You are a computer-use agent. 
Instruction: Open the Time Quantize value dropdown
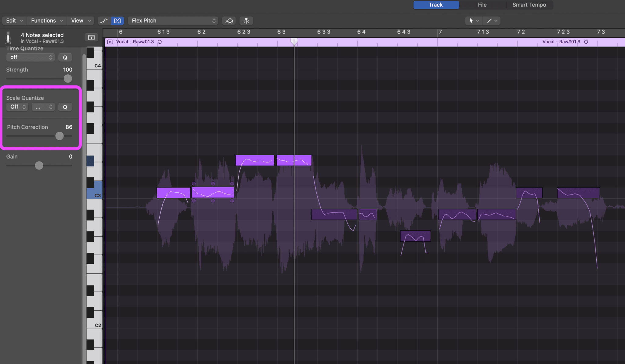tap(30, 57)
